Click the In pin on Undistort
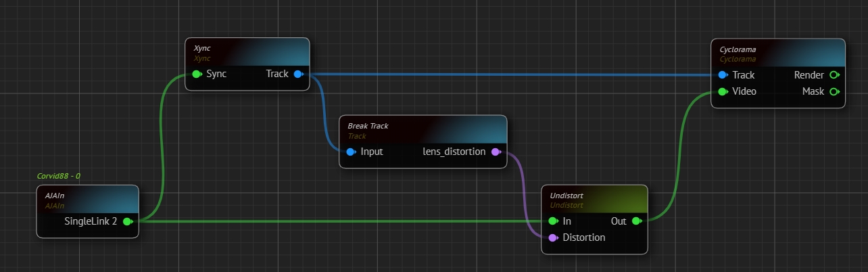 tap(553, 221)
